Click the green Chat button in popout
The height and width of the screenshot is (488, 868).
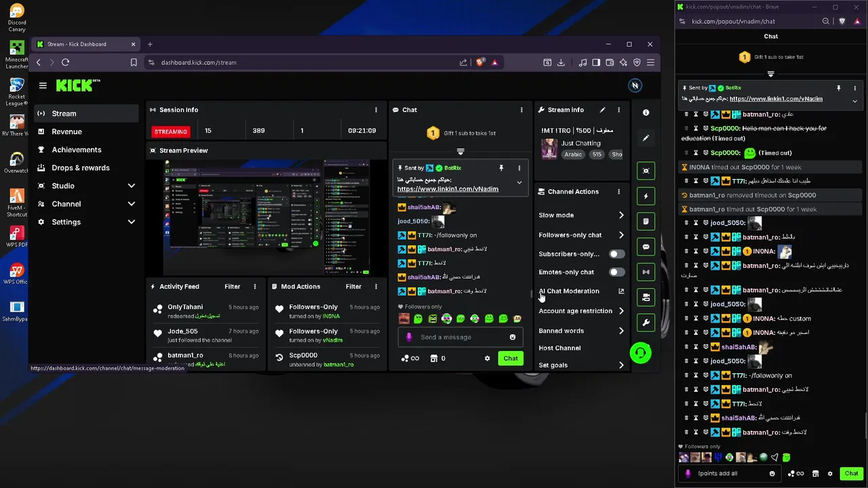(851, 474)
